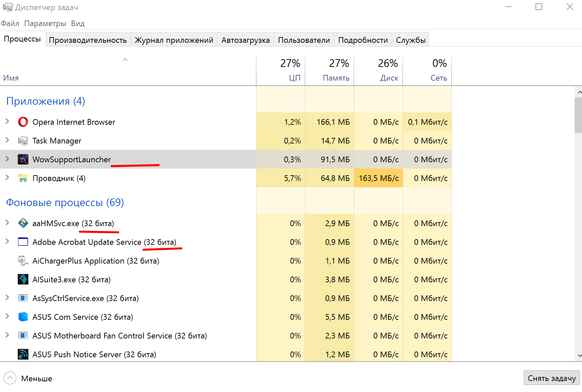Sort by the ЦП column header
Screen dimensions: 582x392
281,71
